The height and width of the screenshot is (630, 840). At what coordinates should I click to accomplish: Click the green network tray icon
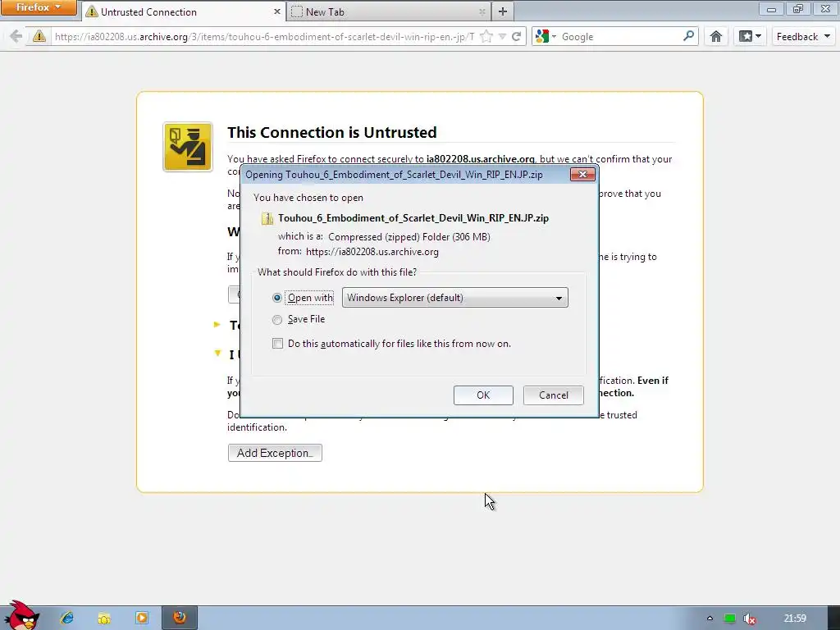click(729, 619)
